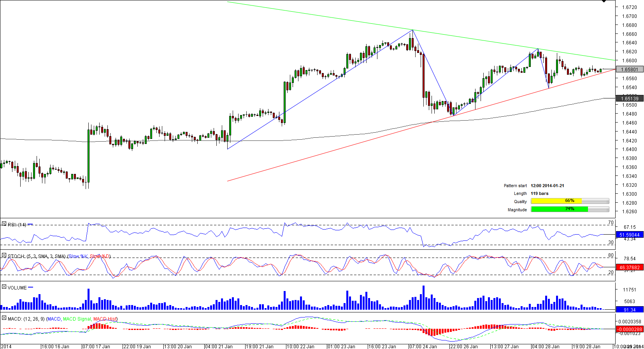Viewport: 644px width, 349px height.
Task: Click the green Magnitude 74% bar
Action: [559, 209]
